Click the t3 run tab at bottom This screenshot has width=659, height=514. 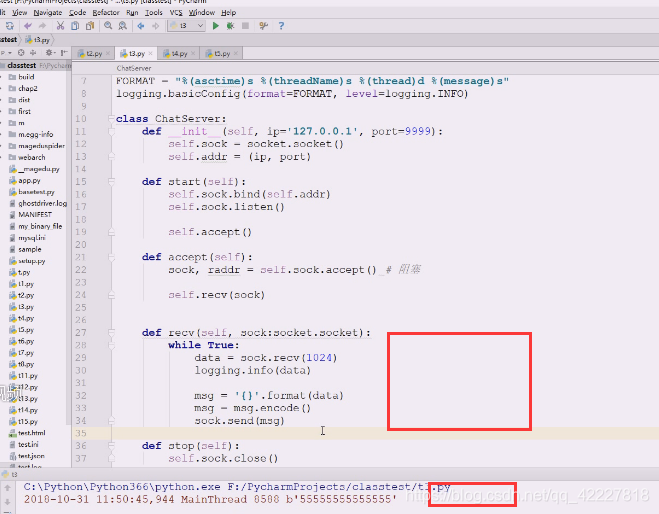pyautogui.click(x=11, y=474)
